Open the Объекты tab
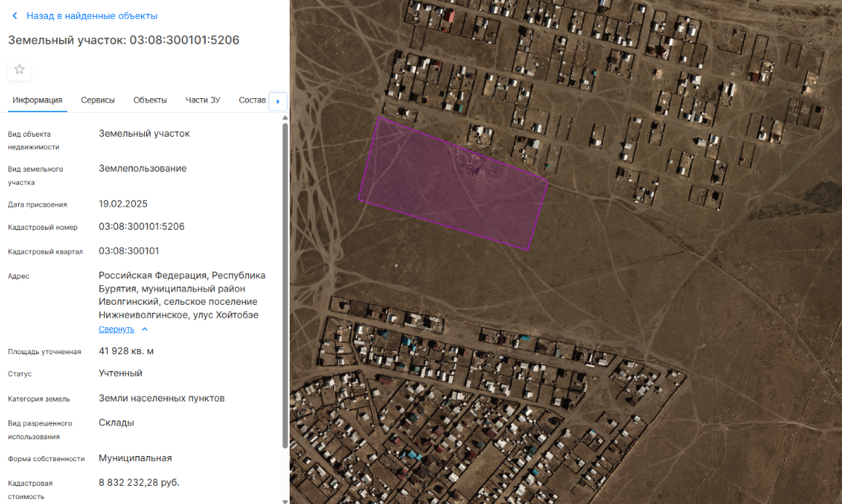This screenshot has width=842, height=504. coord(151,100)
